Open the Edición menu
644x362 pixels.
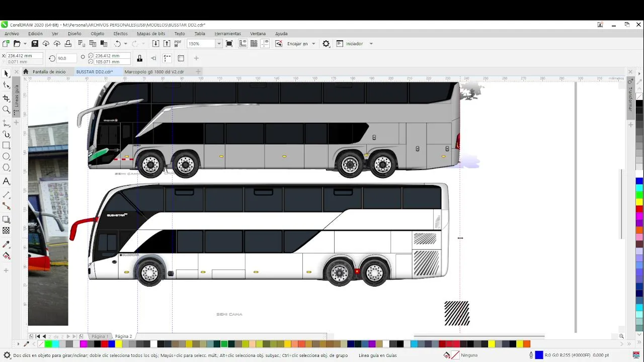click(x=35, y=34)
